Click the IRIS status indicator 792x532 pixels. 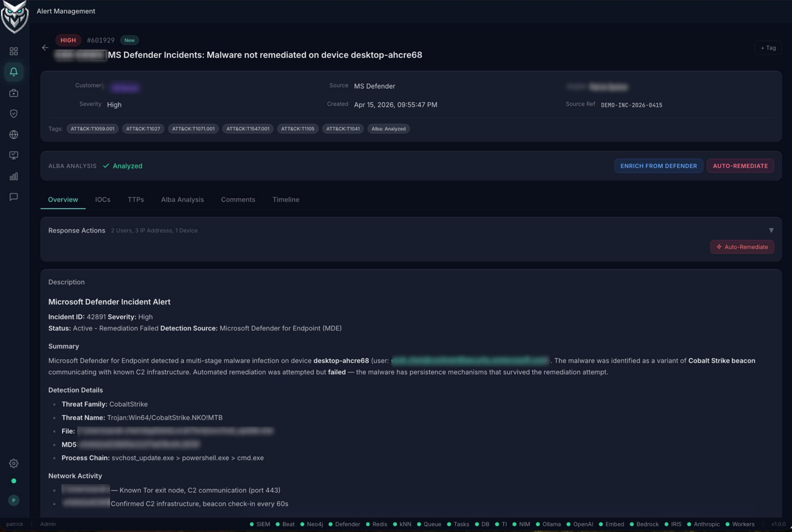click(673, 524)
